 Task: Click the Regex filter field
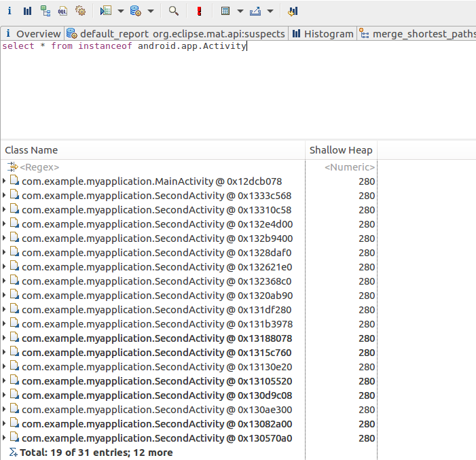tap(39, 167)
